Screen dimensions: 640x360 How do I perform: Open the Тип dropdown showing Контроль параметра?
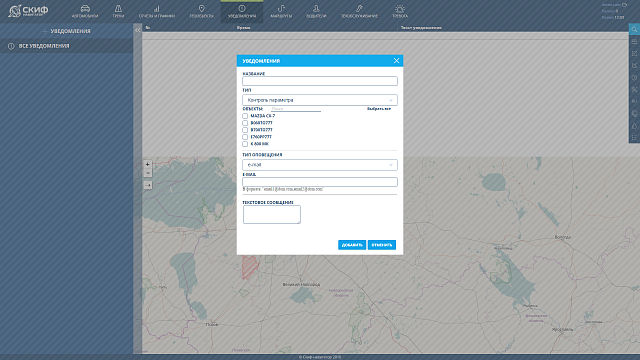coord(320,100)
